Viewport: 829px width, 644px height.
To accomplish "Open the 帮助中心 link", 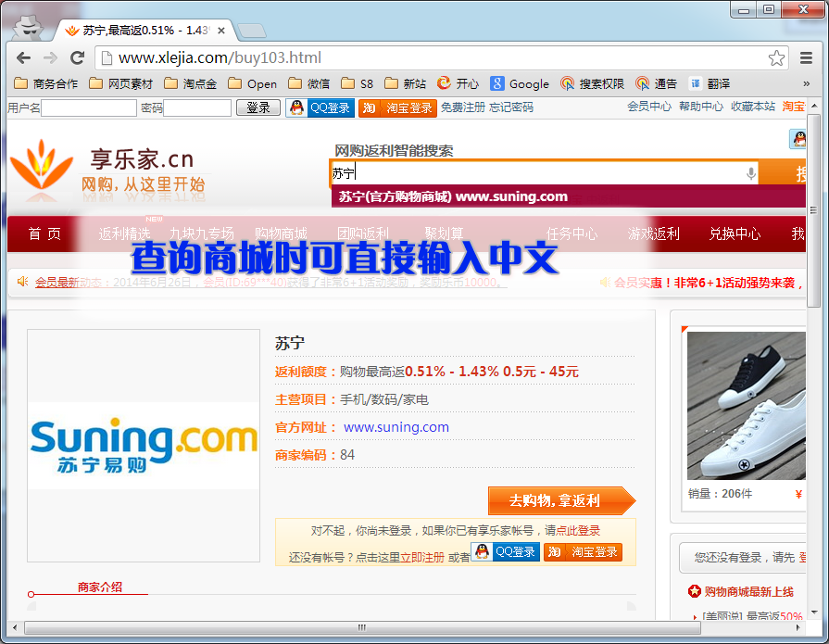I will [701, 107].
